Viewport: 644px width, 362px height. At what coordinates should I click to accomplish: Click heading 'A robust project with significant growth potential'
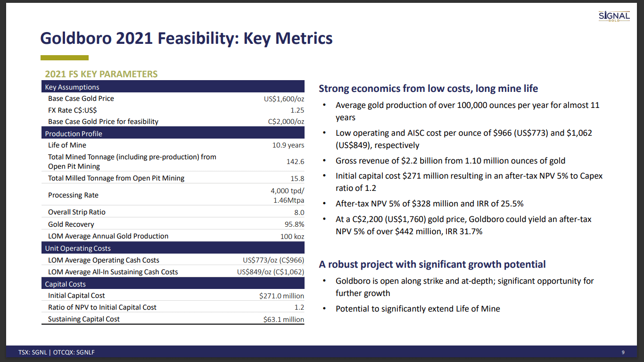(432, 264)
